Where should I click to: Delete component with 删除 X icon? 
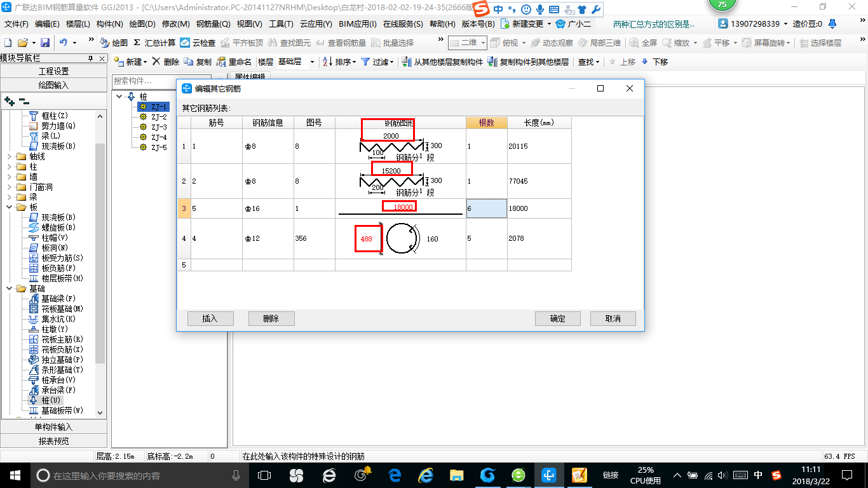click(x=165, y=62)
